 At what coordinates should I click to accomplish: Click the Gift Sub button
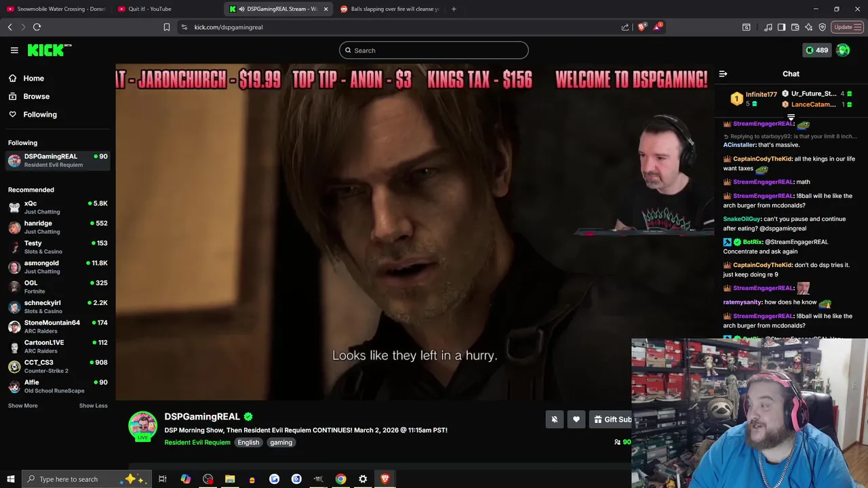[611, 420]
